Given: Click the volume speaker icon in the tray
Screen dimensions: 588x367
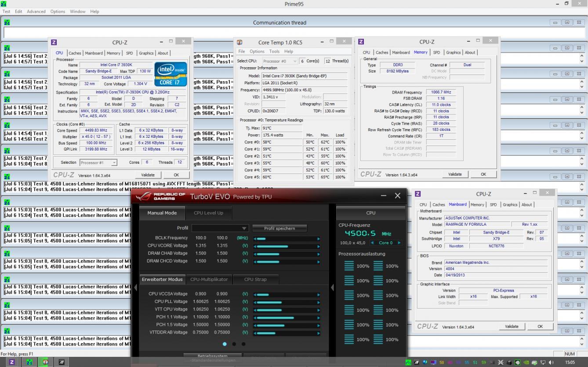Looking at the screenshot, I should (551, 363).
